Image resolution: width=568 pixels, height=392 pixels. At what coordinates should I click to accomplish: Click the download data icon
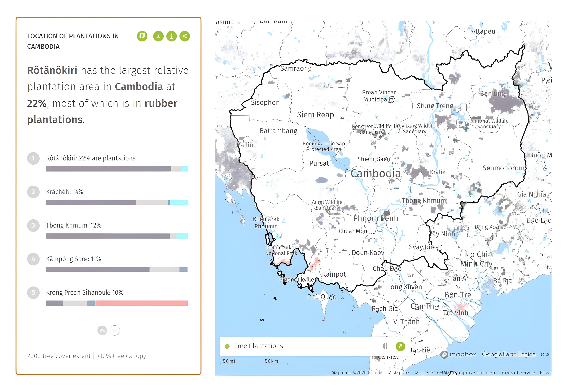[158, 36]
